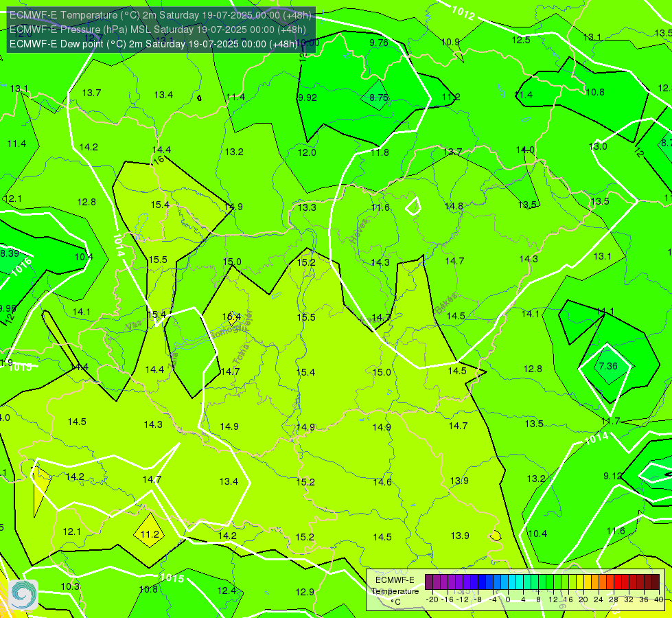
Task: Click the legend word 'Temperature'
Action: click(395, 591)
